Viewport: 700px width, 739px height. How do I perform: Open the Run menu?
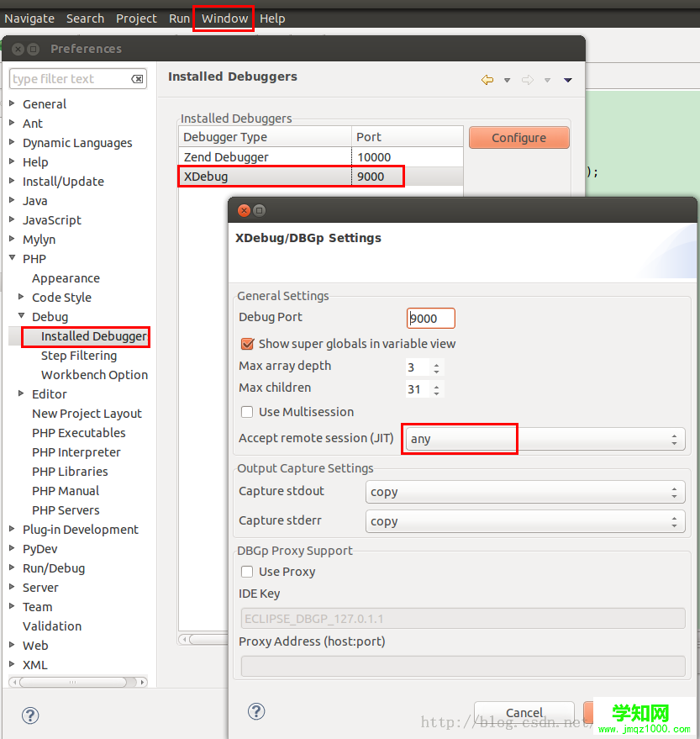tap(180, 18)
